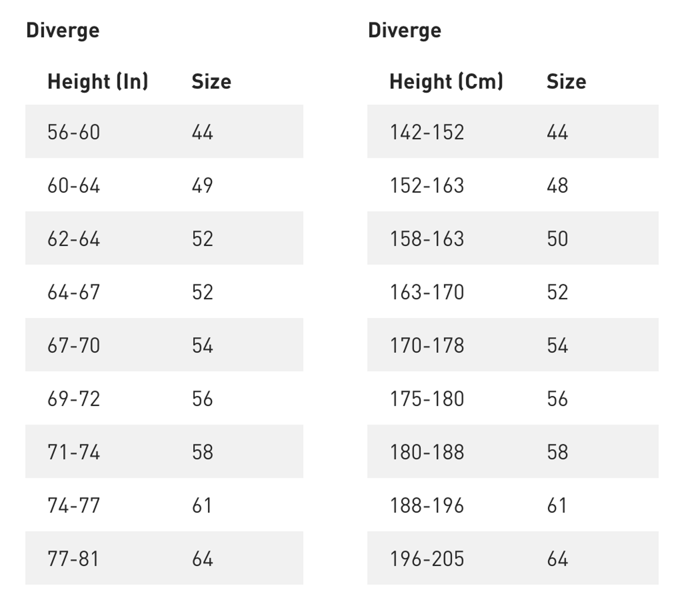Viewport: 692px width, 616px height.
Task: Click the 196-205 cm height cell
Action: coord(427,559)
